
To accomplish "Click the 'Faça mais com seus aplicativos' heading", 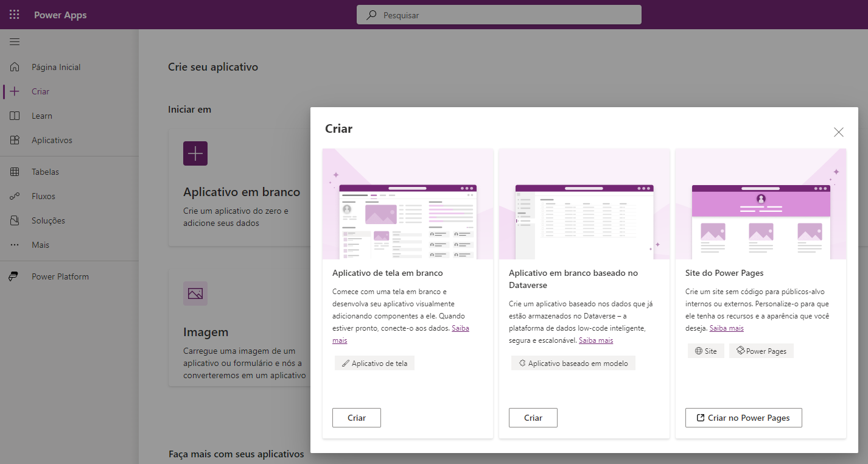I will pyautogui.click(x=236, y=454).
